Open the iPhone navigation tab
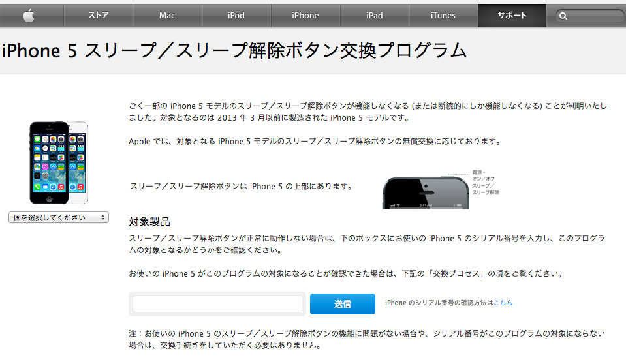Viewport: 626px width, 364px height. pos(305,16)
